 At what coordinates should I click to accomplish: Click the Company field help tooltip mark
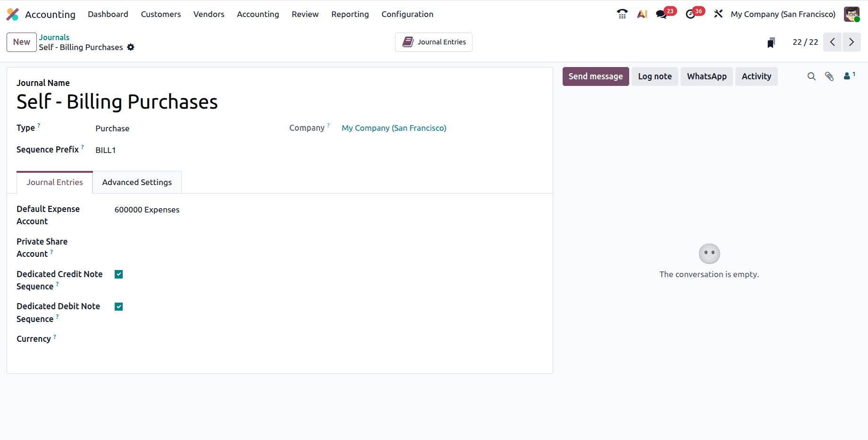(x=329, y=125)
